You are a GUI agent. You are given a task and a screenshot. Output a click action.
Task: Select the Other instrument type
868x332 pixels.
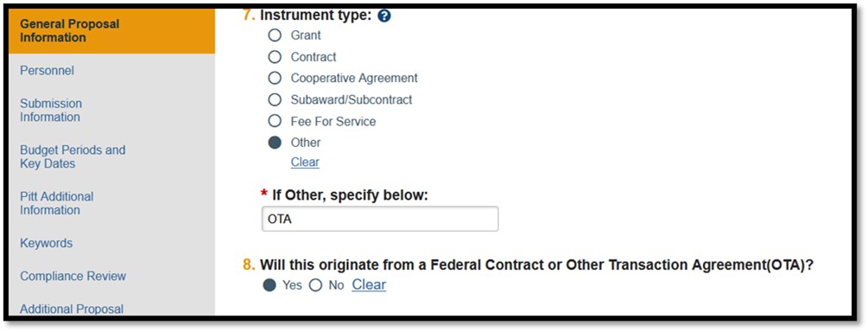click(275, 143)
